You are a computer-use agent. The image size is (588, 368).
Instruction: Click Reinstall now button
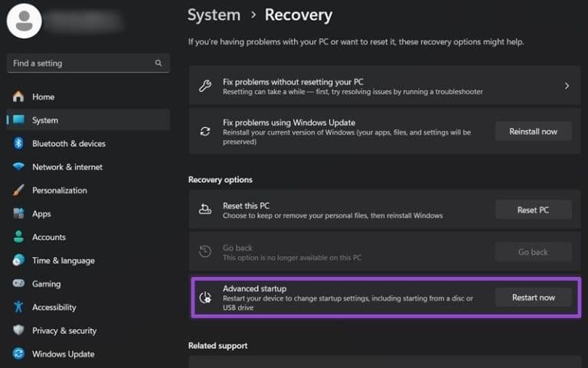coord(533,131)
